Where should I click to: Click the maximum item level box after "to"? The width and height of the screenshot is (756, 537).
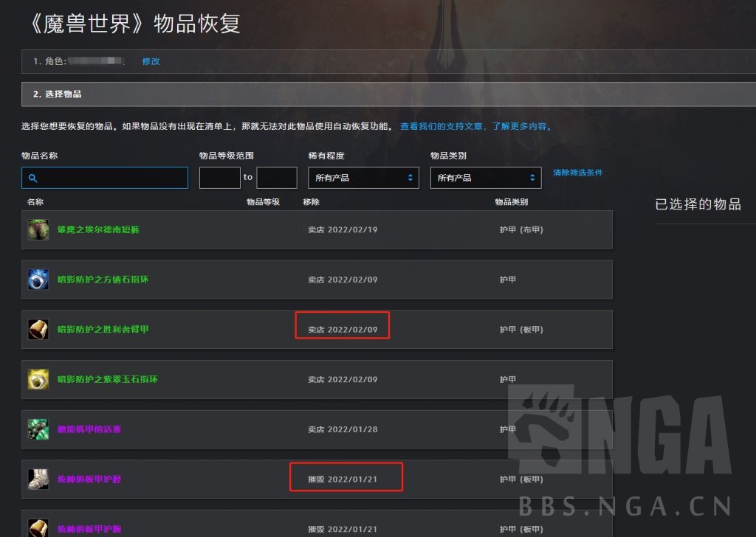tap(277, 178)
